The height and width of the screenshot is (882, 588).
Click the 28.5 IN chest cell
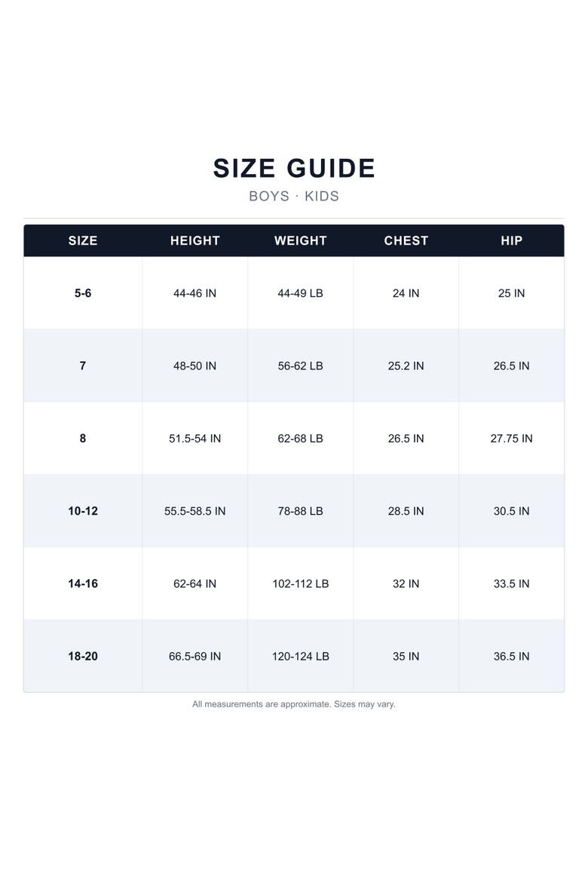(406, 511)
